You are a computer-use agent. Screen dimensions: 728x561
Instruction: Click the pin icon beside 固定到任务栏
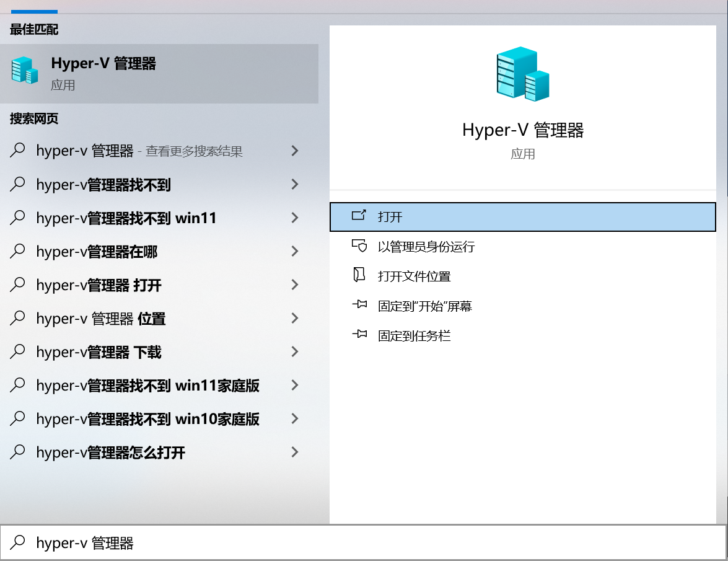click(359, 334)
